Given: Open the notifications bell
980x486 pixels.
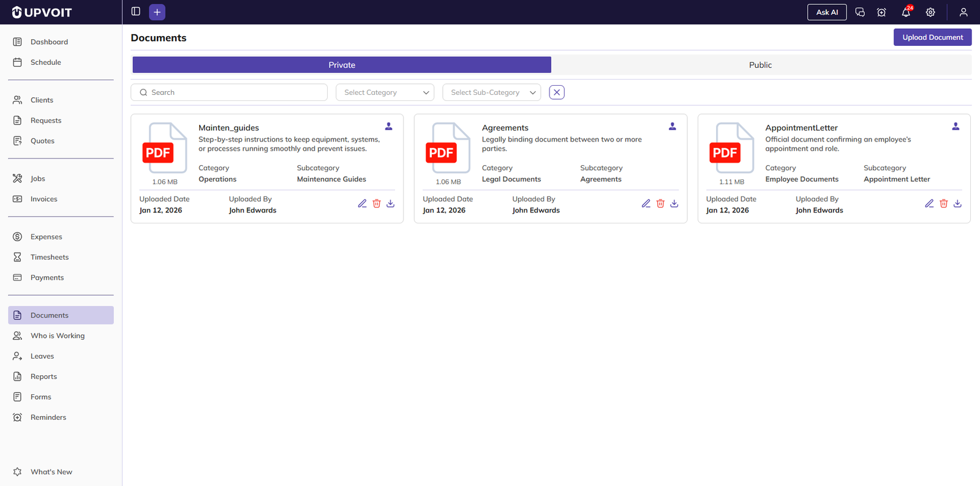Looking at the screenshot, I should coord(906,12).
